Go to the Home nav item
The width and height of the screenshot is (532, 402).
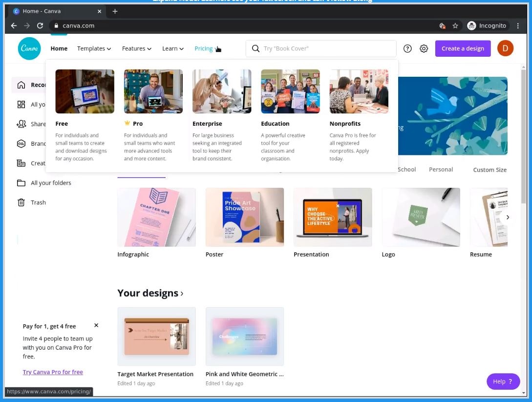[x=59, y=48]
